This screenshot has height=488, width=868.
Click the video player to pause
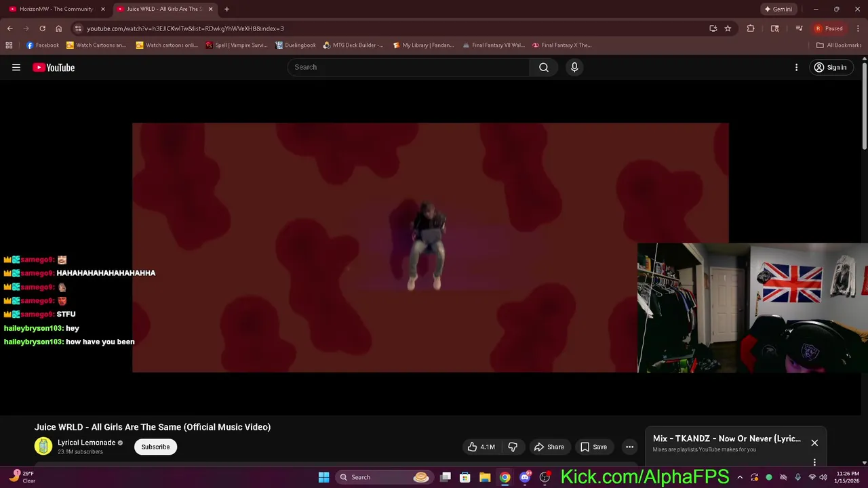[x=431, y=247]
